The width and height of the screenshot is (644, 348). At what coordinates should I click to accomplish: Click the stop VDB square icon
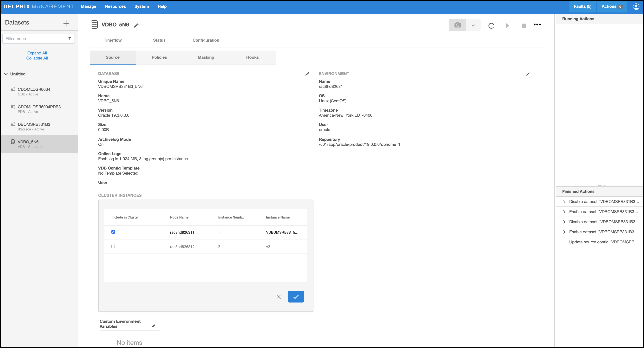524,25
